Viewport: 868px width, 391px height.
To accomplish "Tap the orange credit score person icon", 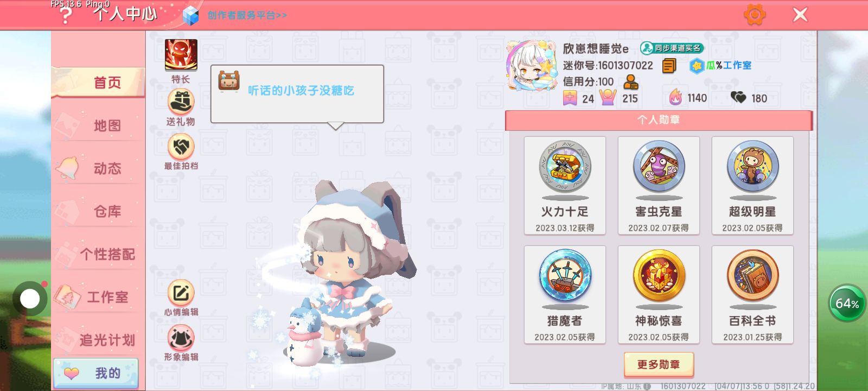I will pyautogui.click(x=630, y=82).
